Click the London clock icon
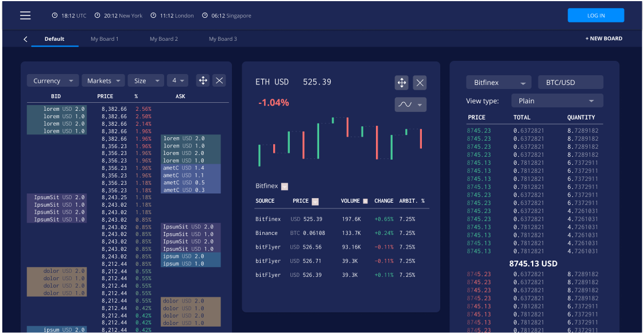Viewport: 644px width, 333px height. click(153, 16)
